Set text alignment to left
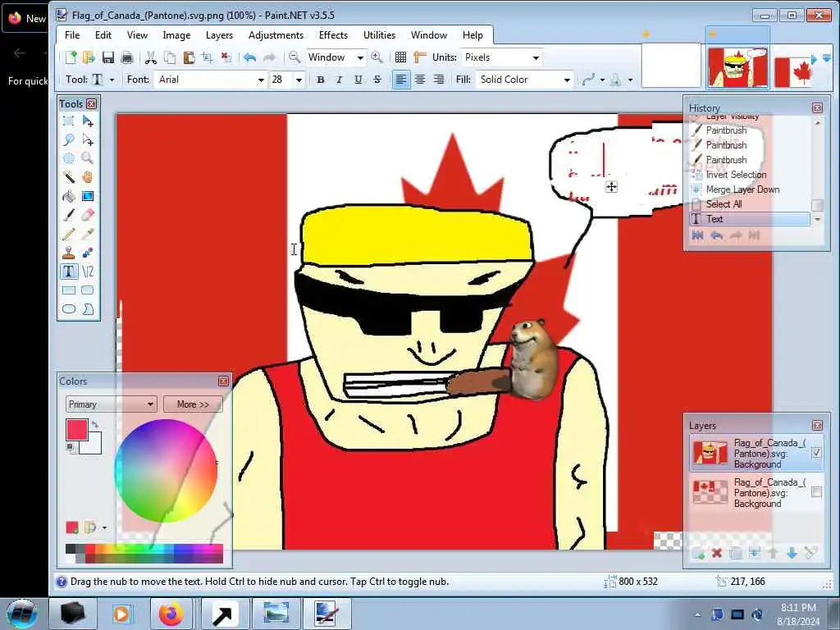Image resolution: width=840 pixels, height=630 pixels. (400, 80)
